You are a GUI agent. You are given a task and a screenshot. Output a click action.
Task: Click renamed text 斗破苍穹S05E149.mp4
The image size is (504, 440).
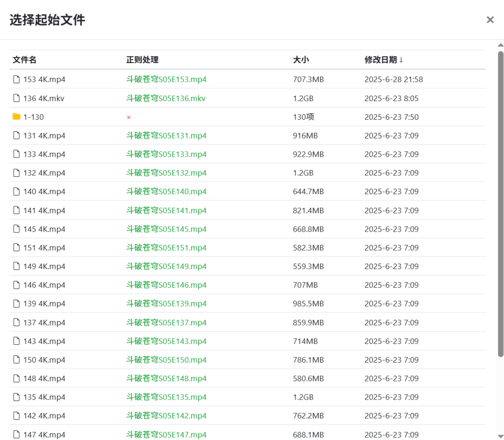tap(166, 267)
